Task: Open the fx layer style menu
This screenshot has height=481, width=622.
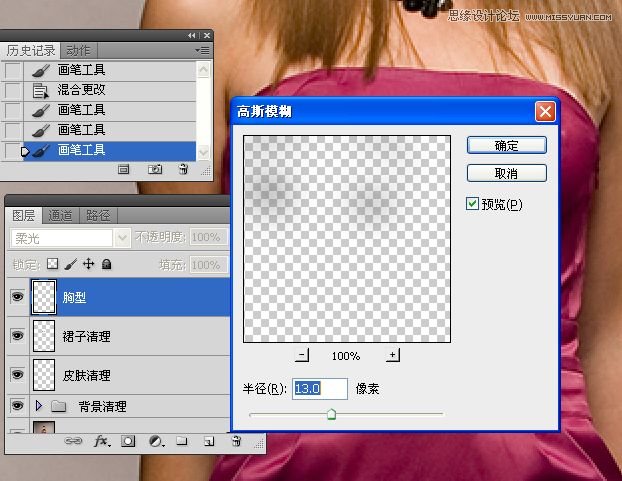Action: [102, 441]
